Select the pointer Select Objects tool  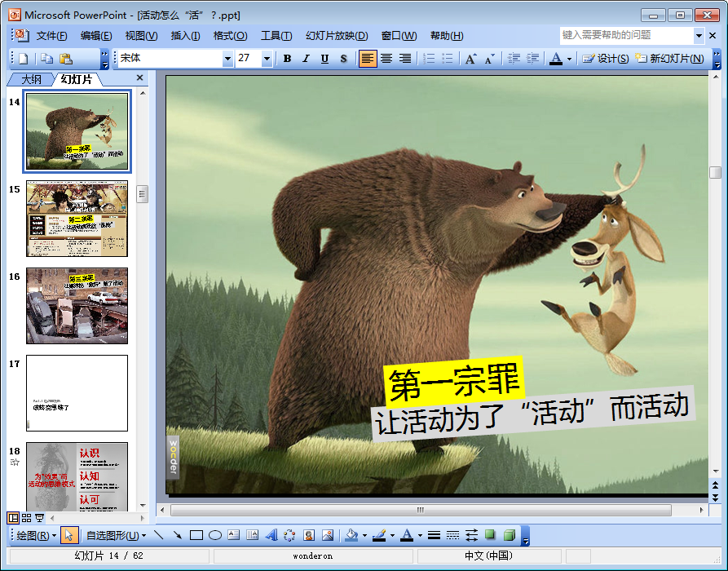click(x=69, y=535)
